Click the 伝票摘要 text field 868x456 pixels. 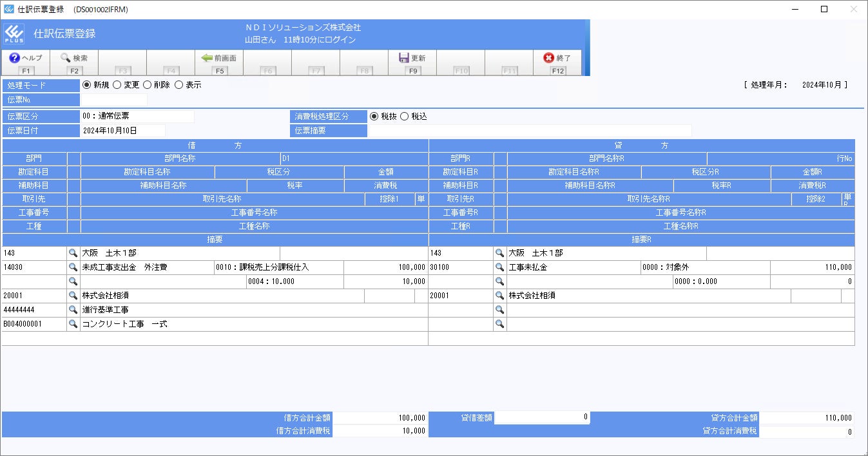click(529, 131)
